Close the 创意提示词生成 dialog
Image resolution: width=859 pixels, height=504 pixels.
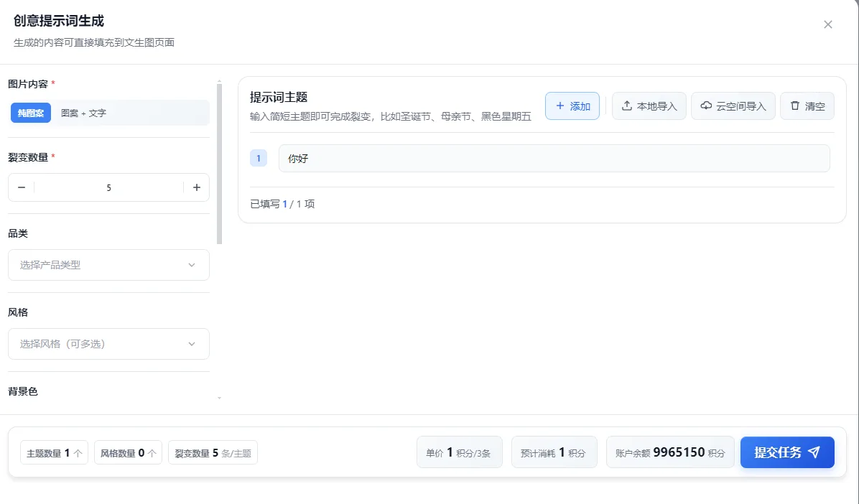click(828, 24)
